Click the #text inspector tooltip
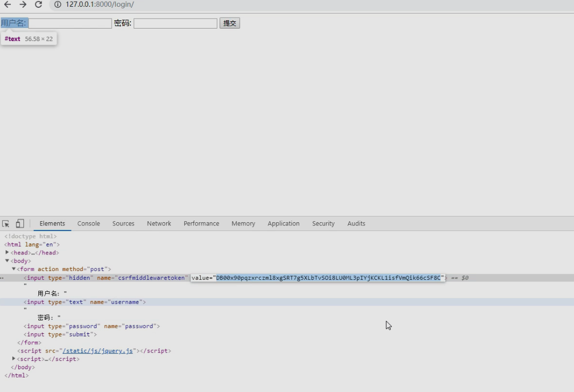 [x=29, y=39]
